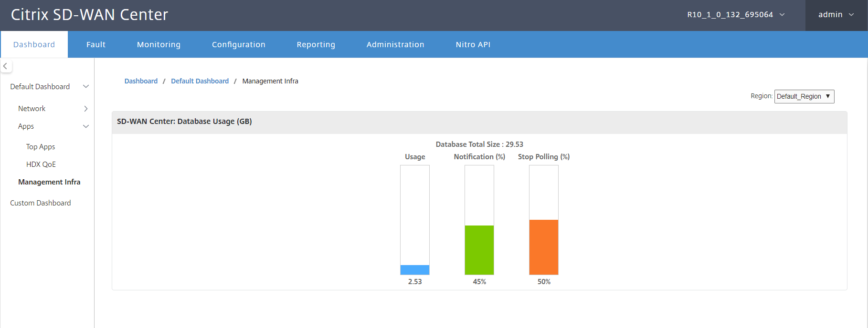Collapse the Default Dashboard chevron
This screenshot has height=328, width=868.
click(x=86, y=86)
